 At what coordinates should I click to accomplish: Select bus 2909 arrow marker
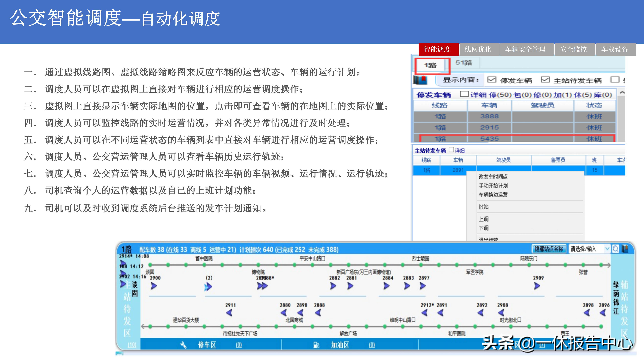[x=537, y=286]
